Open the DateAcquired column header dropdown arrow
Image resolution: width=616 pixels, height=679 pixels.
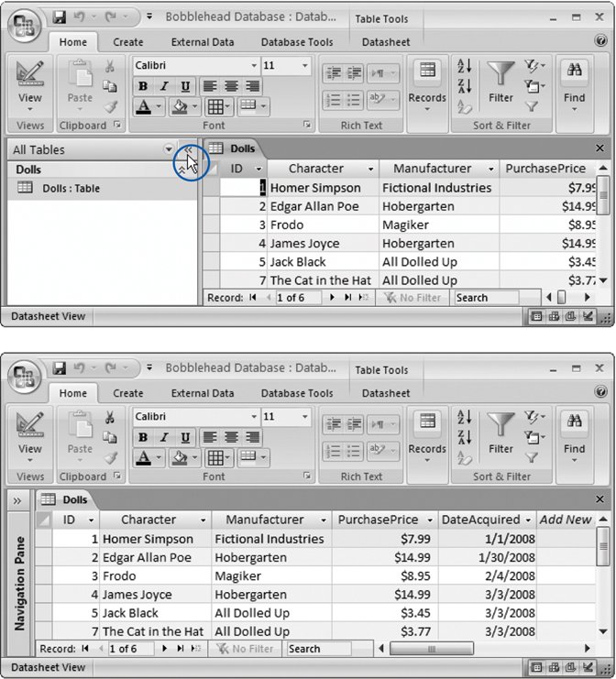pos(528,520)
